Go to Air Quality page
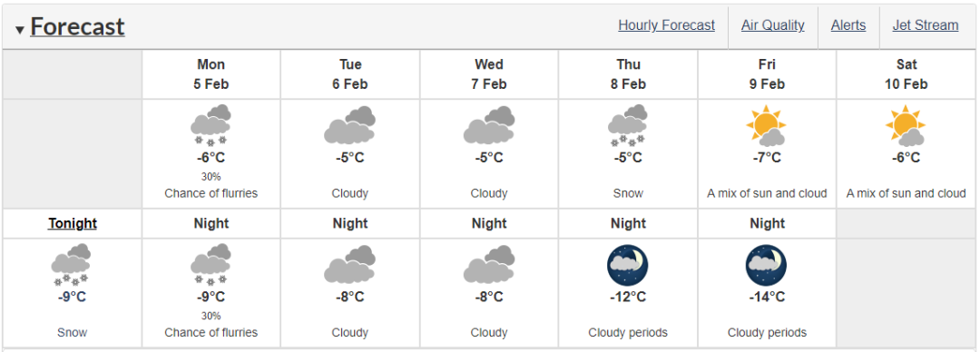 tap(772, 25)
